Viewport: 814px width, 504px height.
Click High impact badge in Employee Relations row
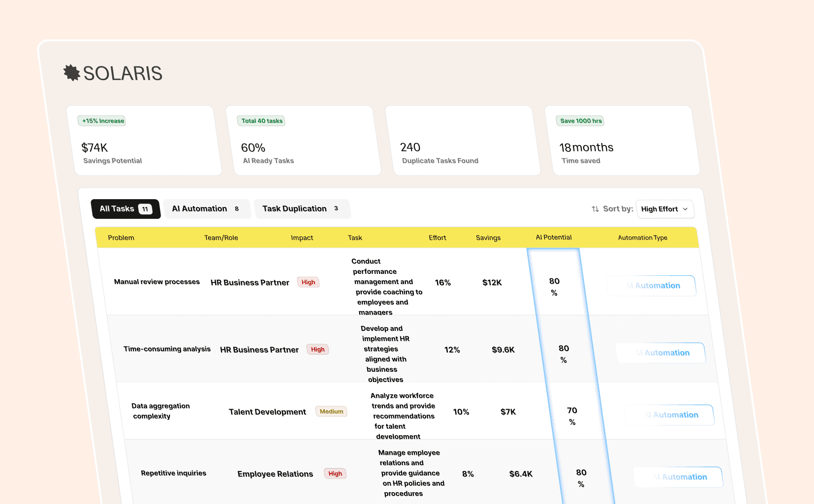(335, 474)
